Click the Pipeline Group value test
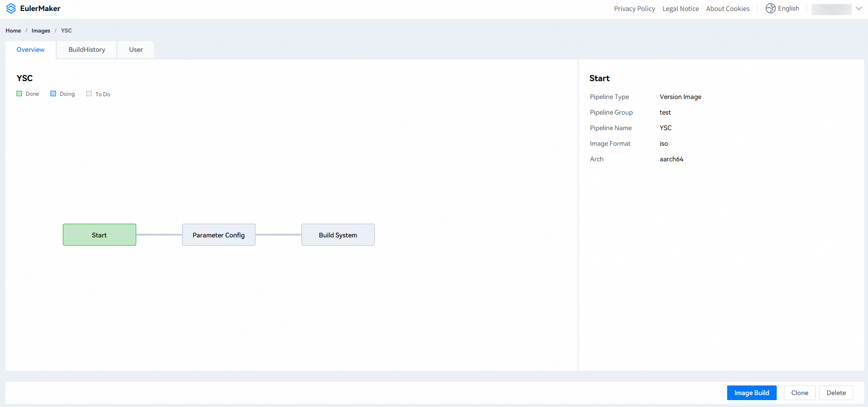This screenshot has height=407, width=868. (665, 112)
